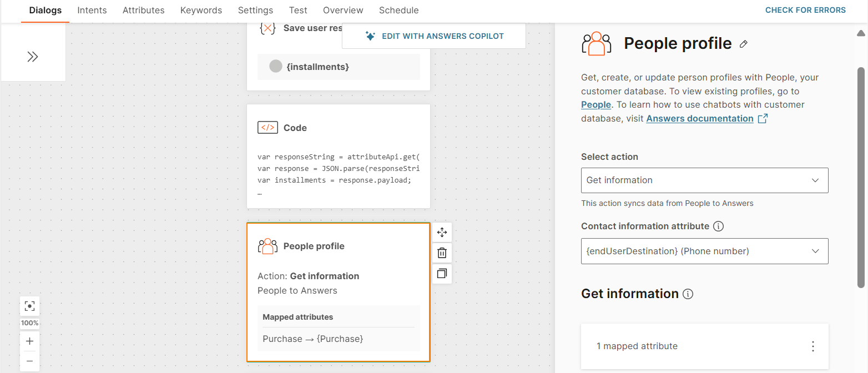Screen dimensions: 868x373
Task: Click CHECK FOR ERRORS
Action: 805,10
